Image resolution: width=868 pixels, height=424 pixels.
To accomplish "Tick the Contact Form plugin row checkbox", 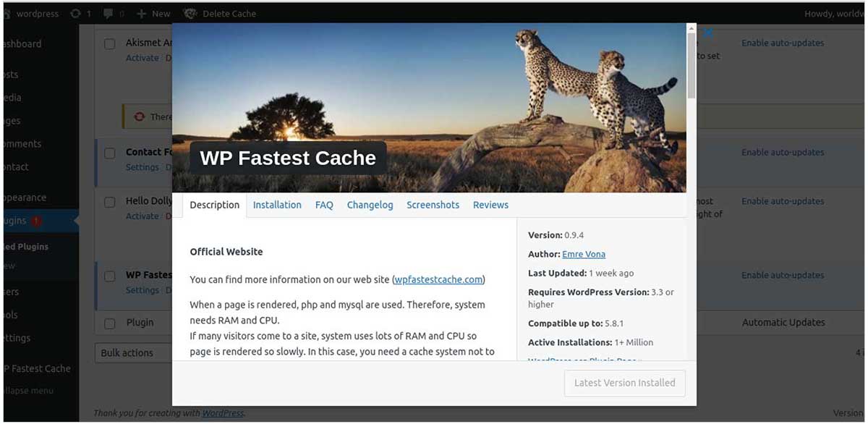I will (110, 153).
